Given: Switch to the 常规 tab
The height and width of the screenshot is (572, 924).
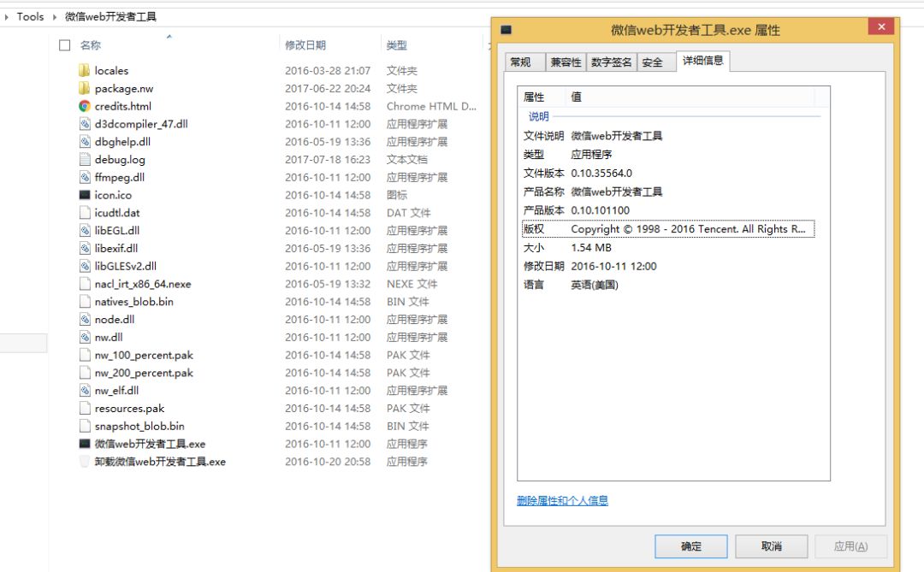Looking at the screenshot, I should [524, 62].
